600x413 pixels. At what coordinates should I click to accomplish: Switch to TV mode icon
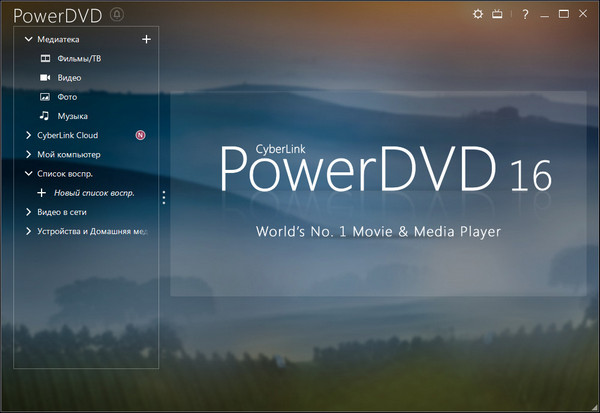pyautogui.click(x=498, y=14)
